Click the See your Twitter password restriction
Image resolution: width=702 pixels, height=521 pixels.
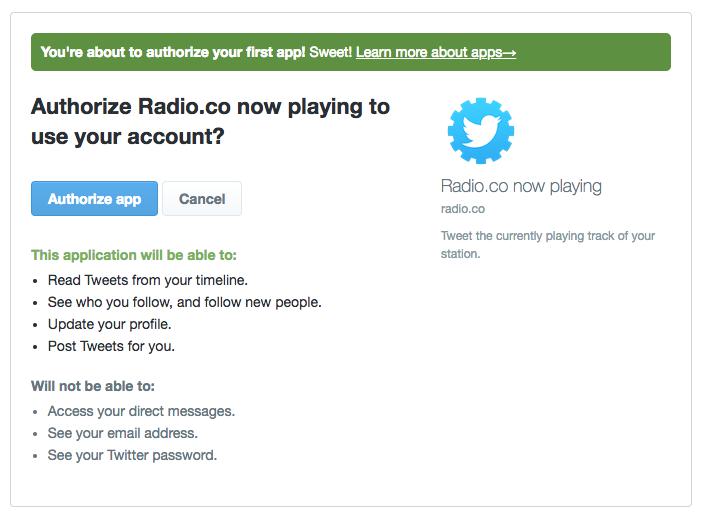click(132, 455)
